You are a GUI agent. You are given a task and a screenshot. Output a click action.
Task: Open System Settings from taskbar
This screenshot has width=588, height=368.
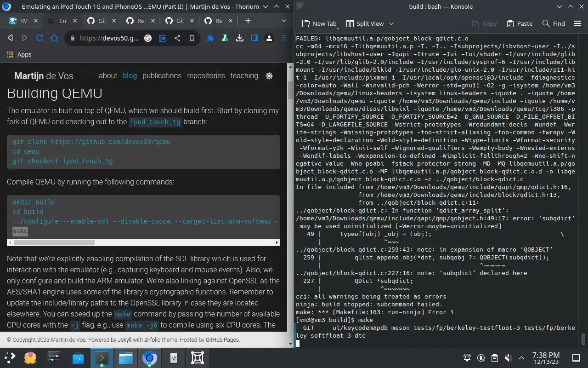(x=54, y=357)
